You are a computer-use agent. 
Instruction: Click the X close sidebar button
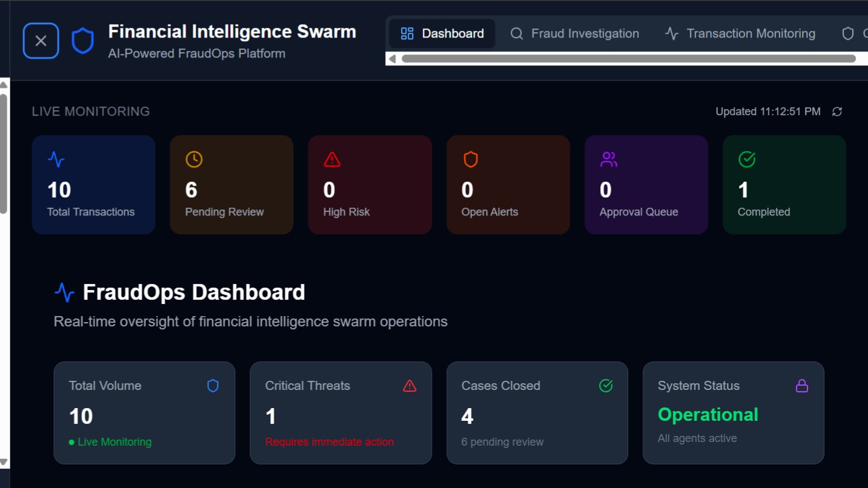click(x=41, y=41)
